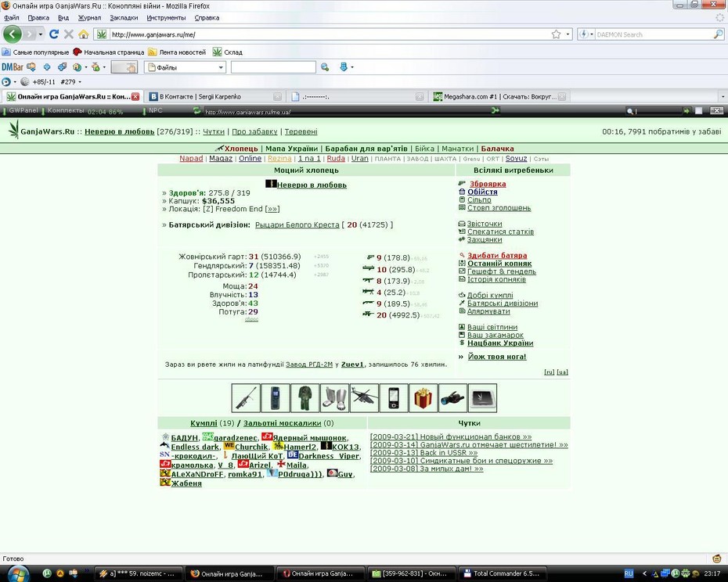Open the back button history dropdown
This screenshot has width=728, height=582.
coord(41,34)
